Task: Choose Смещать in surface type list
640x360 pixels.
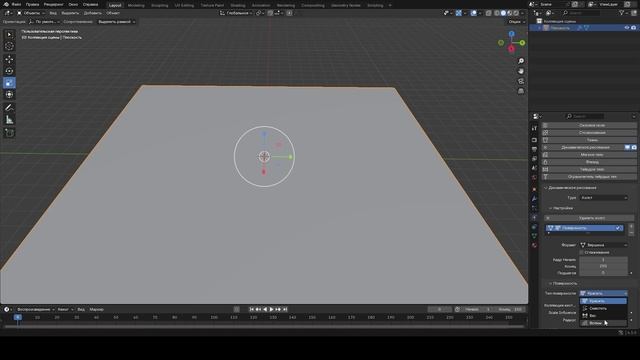Action: pos(603,308)
